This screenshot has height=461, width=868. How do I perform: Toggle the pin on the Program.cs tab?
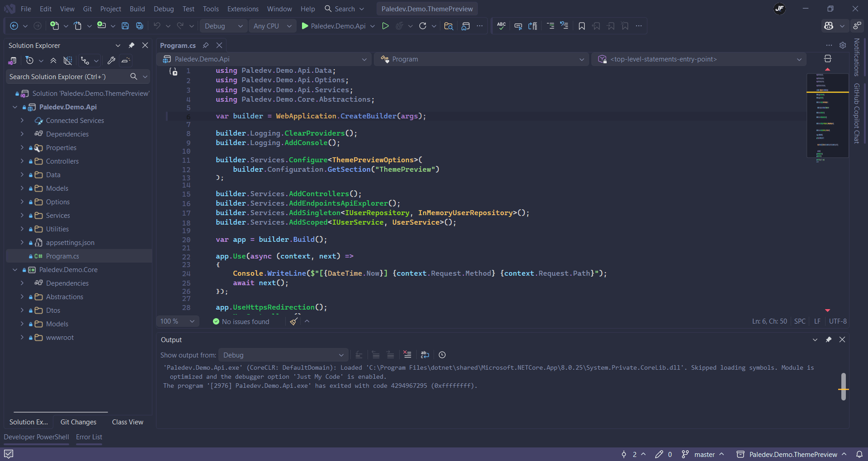pyautogui.click(x=206, y=45)
